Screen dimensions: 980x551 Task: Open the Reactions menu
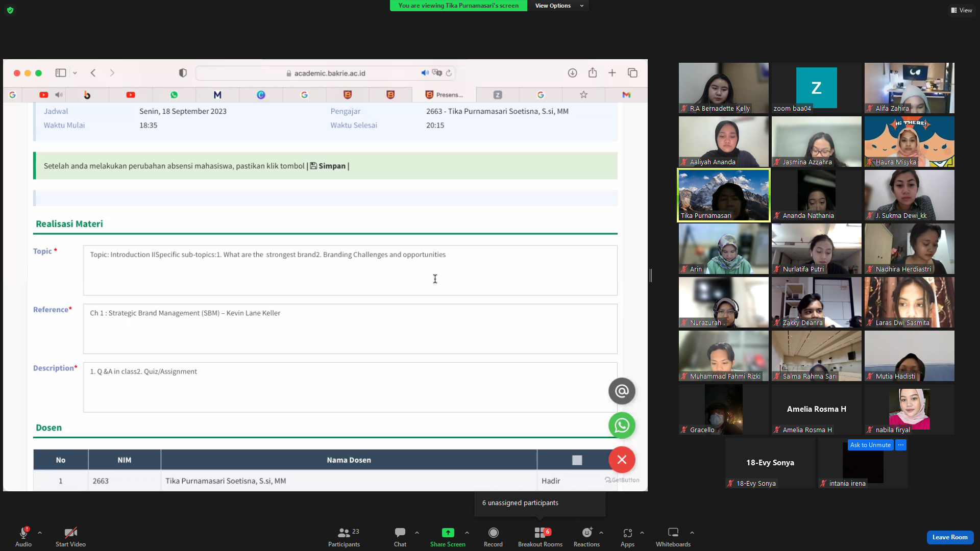(x=586, y=537)
